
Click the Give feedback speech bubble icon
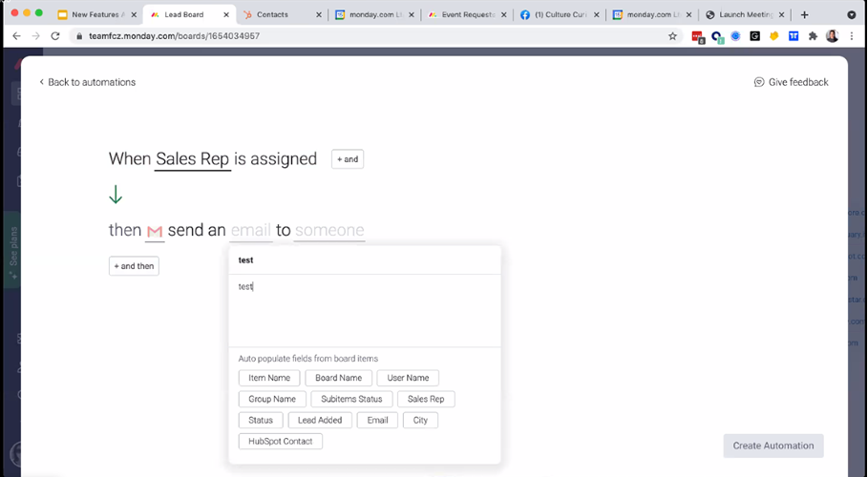coord(759,82)
